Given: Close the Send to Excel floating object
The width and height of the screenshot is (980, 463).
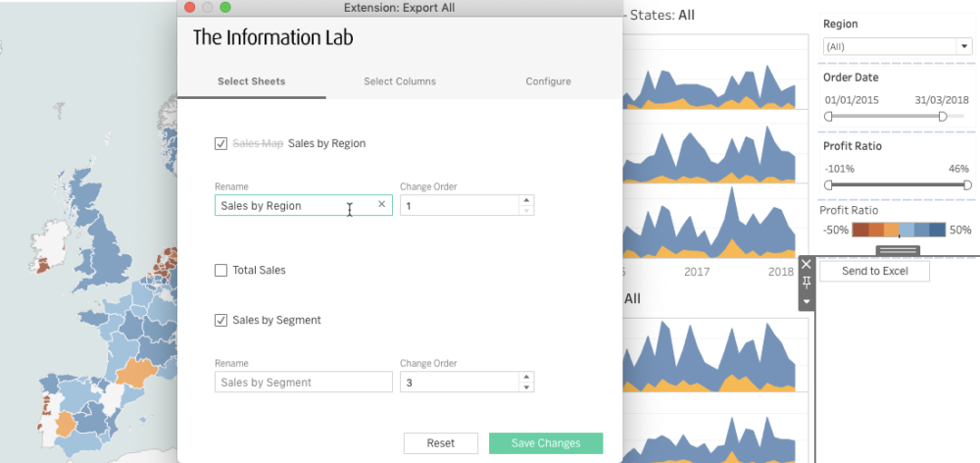Looking at the screenshot, I should 807,264.
